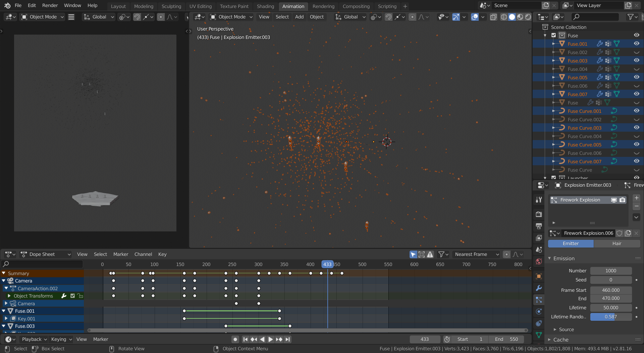Switch to the Layout workspace tab
This screenshot has height=353, width=644.
[118, 6]
